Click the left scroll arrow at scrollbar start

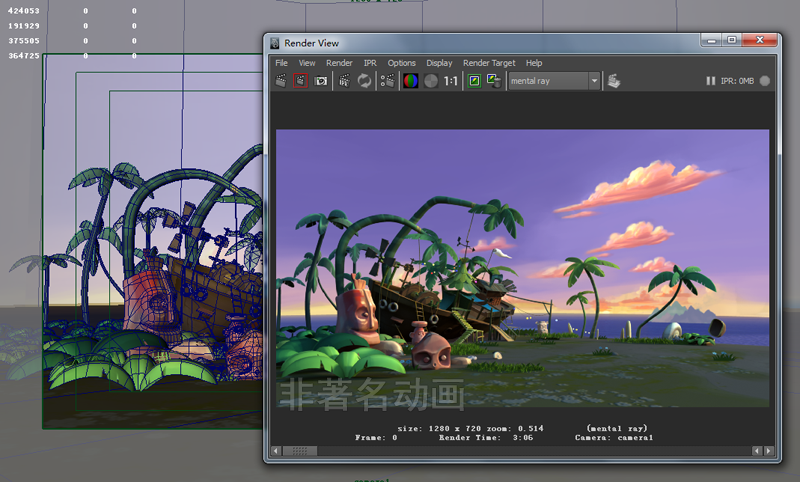[x=276, y=451]
